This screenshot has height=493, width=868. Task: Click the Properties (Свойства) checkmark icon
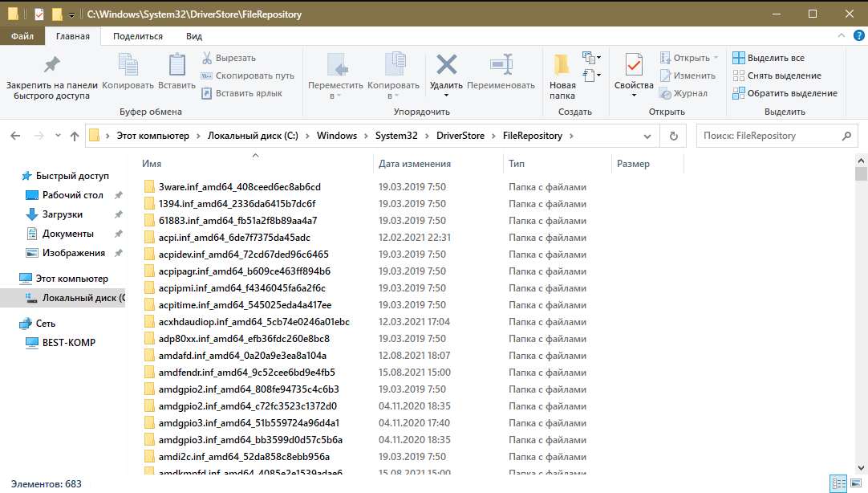pyautogui.click(x=634, y=64)
